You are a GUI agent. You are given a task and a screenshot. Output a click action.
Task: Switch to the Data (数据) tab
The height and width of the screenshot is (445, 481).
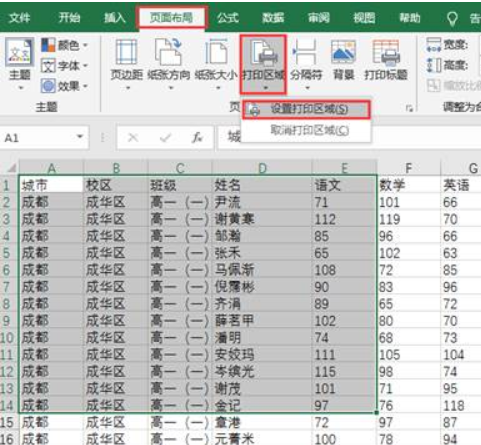click(273, 18)
